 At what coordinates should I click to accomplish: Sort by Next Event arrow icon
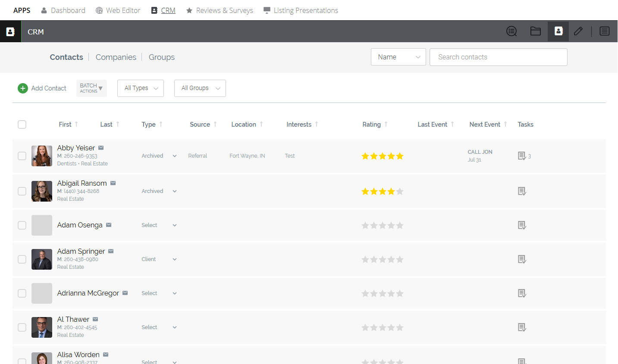point(505,124)
